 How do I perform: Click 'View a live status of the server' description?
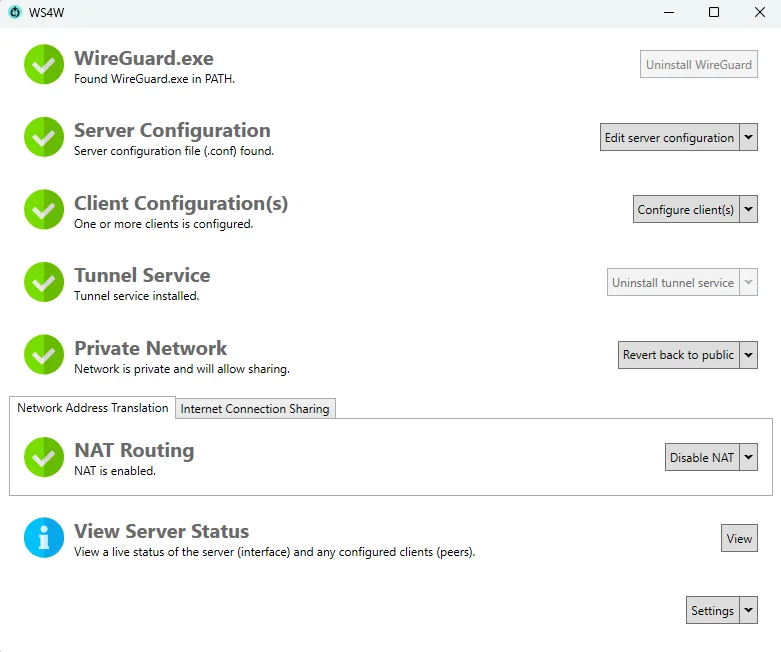click(274, 552)
